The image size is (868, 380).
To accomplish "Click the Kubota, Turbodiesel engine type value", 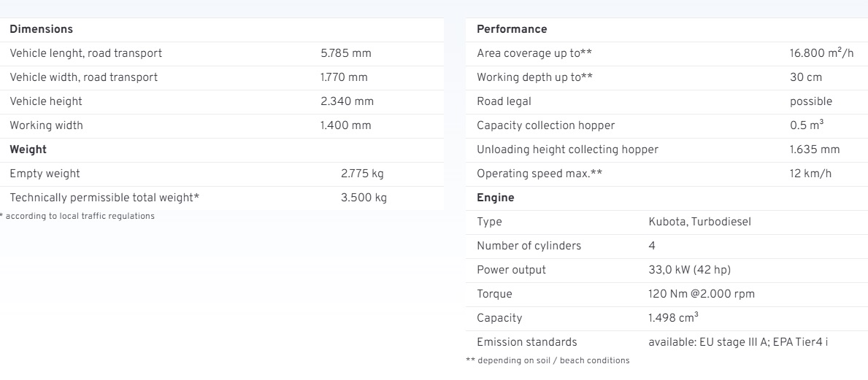I will coord(699,222).
